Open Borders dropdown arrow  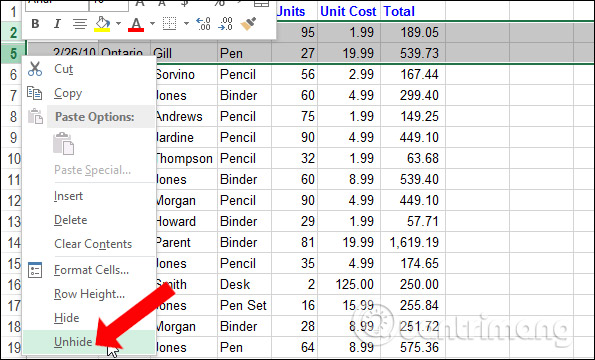(186, 24)
